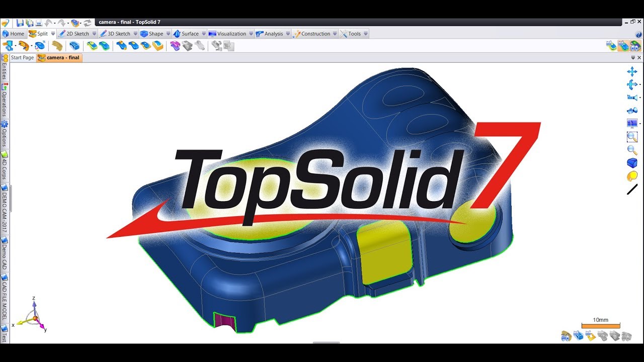Click the orange box with blue part icon
This screenshot has width=644, height=362.
tap(157, 46)
